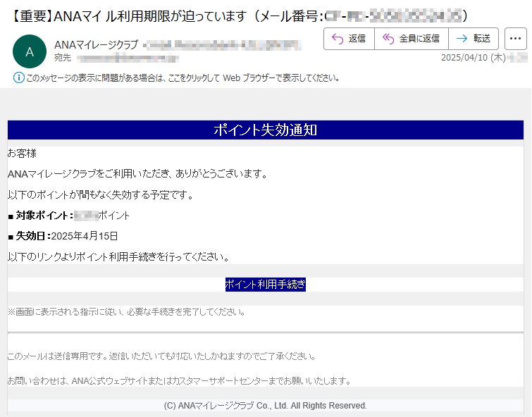Image resolution: width=532 pixels, height=417 pixels.
Task: Click the line 以下のリンクよりポイント利用手続き
Action: 119,257
